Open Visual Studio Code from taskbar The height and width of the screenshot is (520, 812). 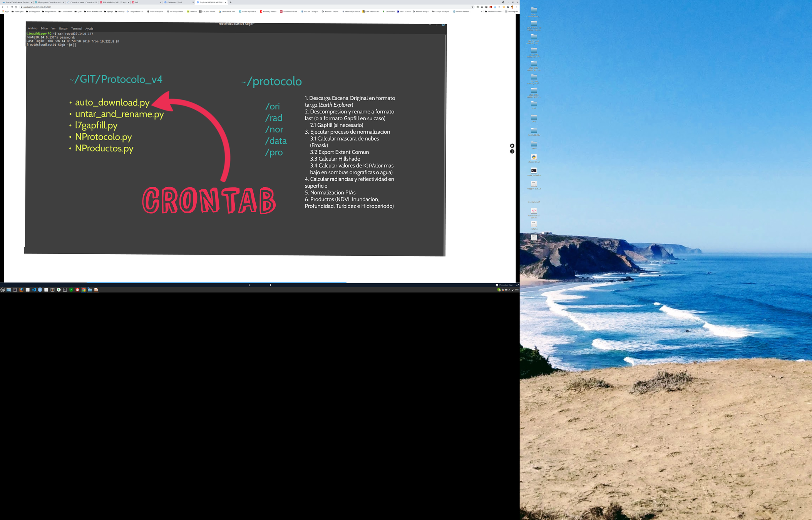point(34,290)
